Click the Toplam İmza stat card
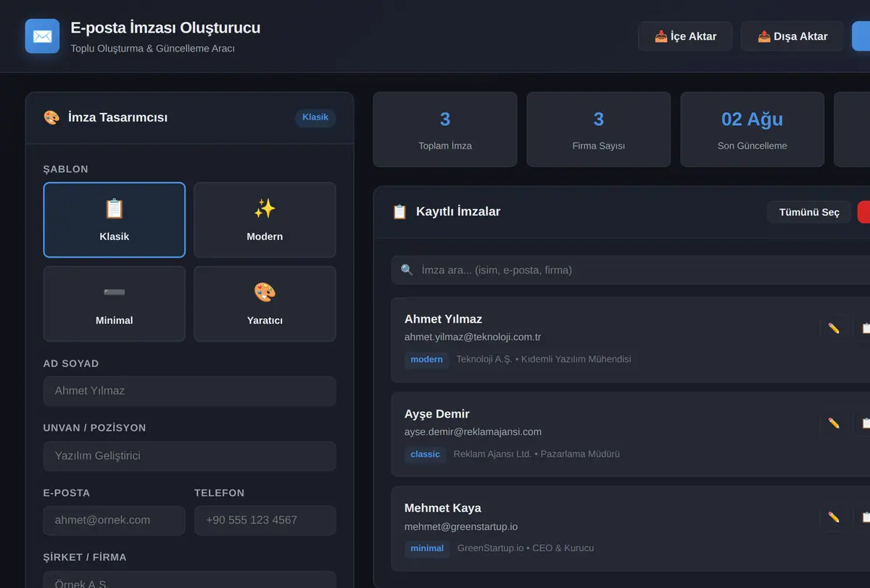 click(445, 130)
